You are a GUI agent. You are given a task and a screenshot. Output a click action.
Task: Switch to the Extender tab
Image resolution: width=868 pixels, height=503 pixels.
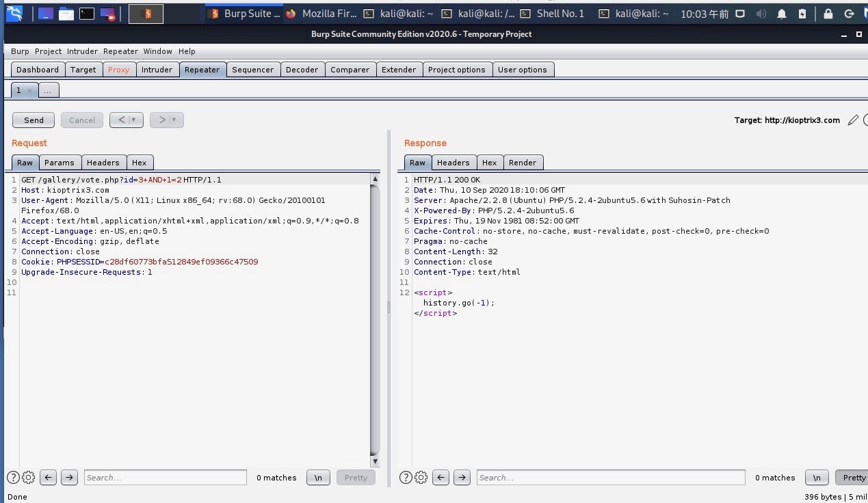click(x=399, y=70)
